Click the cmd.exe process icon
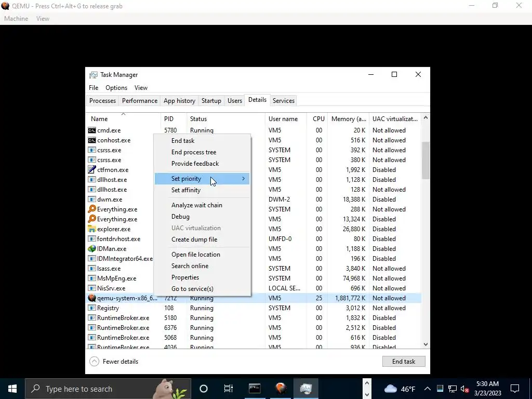The image size is (532, 399). coord(91,130)
